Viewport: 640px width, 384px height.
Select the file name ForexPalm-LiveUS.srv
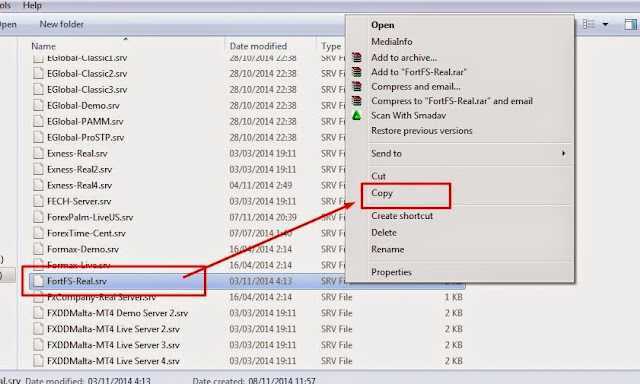click(90, 217)
